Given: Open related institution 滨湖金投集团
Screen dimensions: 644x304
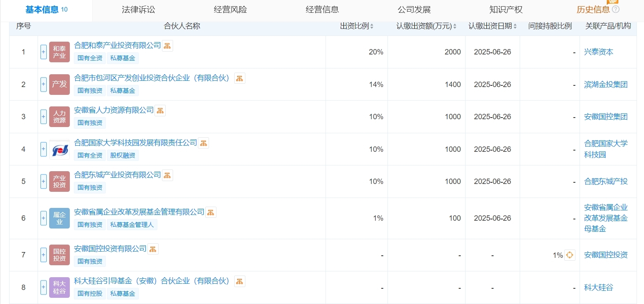Looking at the screenshot, I should pyautogui.click(x=606, y=85).
